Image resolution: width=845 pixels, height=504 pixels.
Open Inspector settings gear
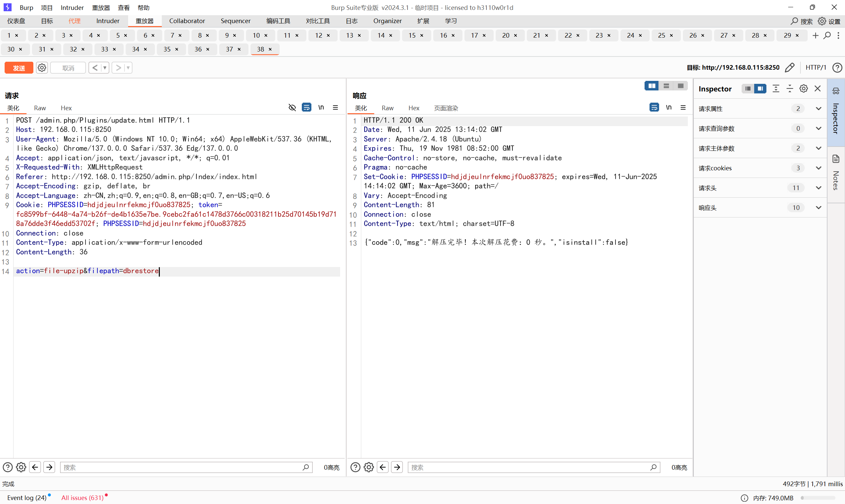[803, 89]
